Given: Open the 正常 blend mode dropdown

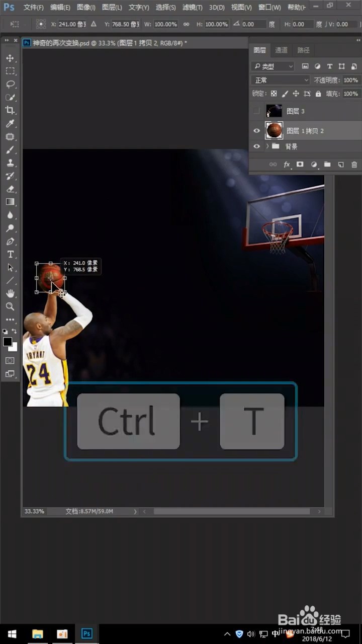Looking at the screenshot, I should pos(281,80).
